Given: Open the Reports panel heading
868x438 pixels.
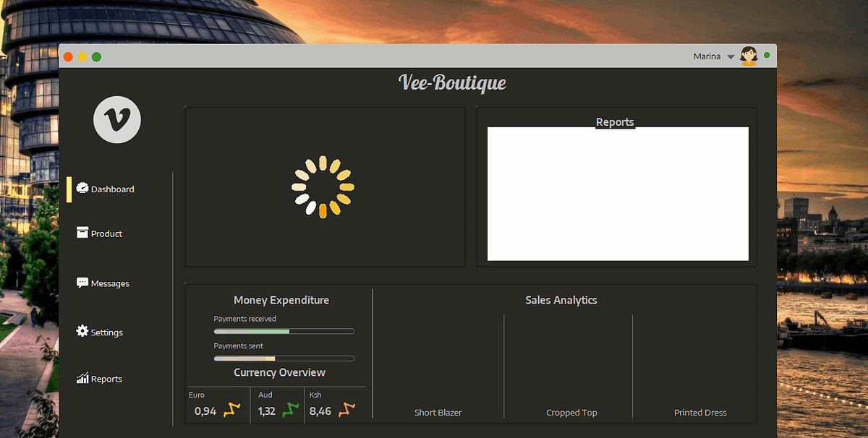Looking at the screenshot, I should pos(616,121).
